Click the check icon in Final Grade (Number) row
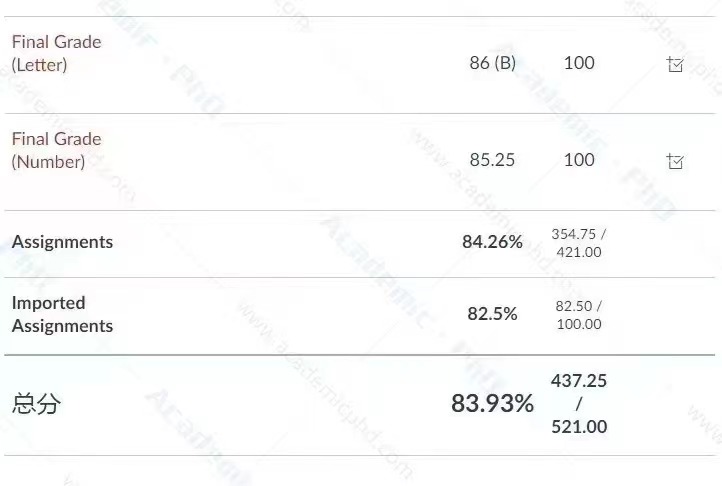Viewport: 722px width, 486px height. coord(675,161)
